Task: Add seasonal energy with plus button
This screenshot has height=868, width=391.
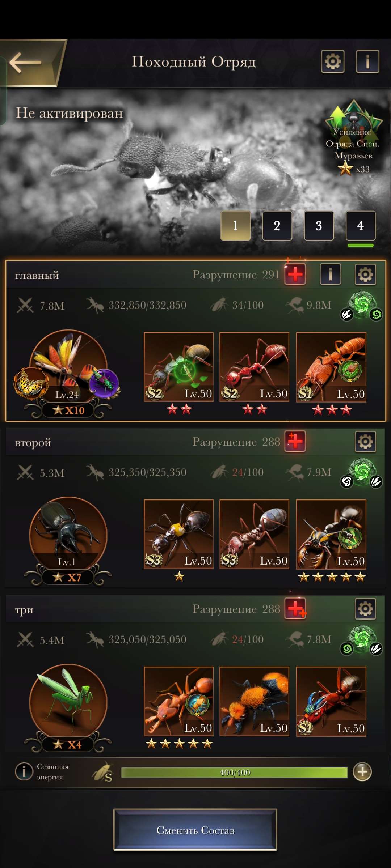Action: 362,772
